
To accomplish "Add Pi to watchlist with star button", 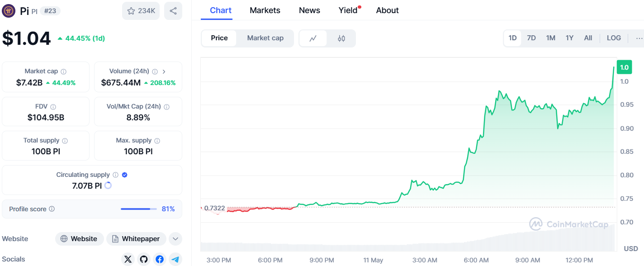I will point(141,11).
